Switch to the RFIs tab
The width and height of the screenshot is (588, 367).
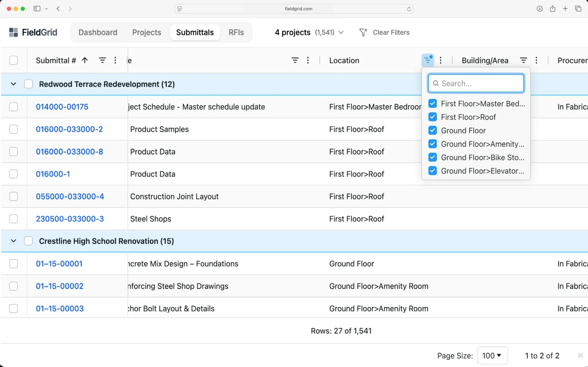click(x=236, y=32)
